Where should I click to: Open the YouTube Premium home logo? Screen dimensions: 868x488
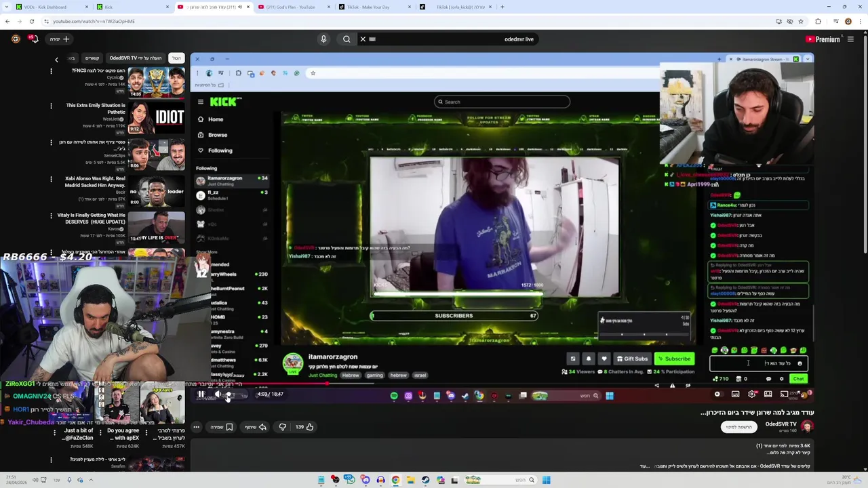823,39
